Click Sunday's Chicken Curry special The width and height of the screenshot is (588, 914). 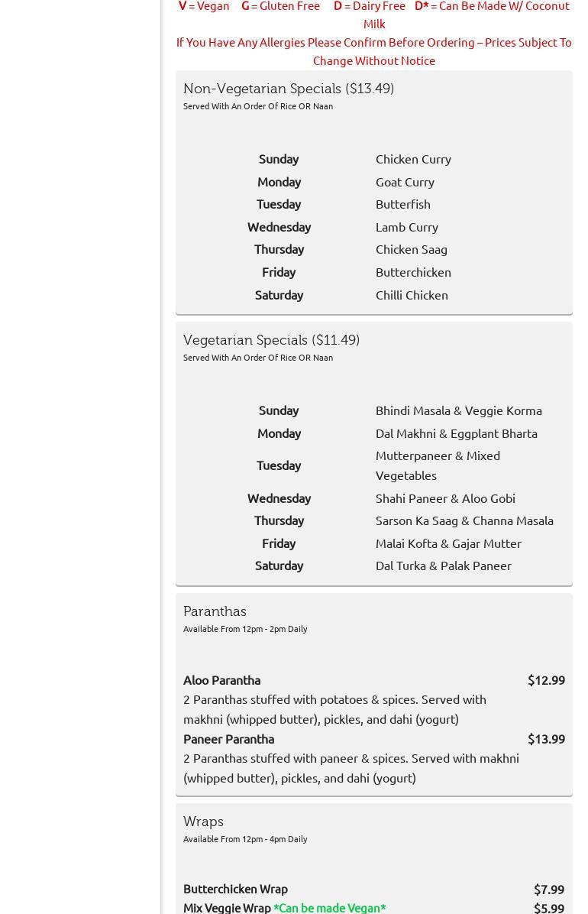(x=413, y=159)
